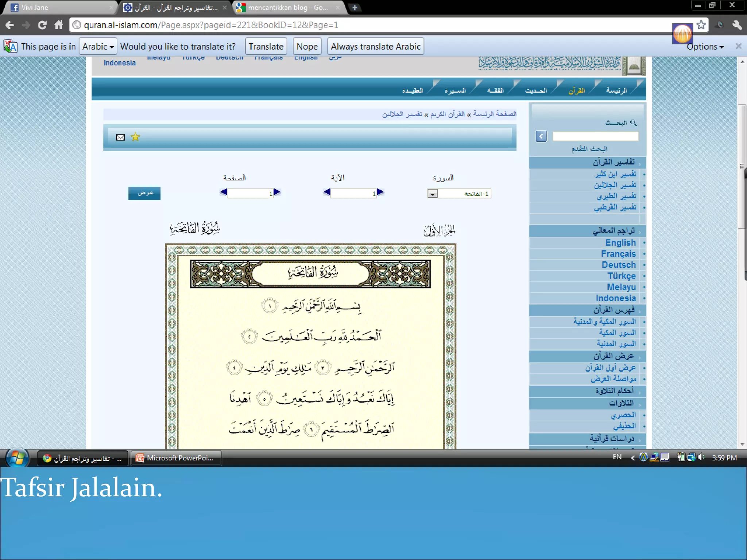Click the search submit arrow button in sidebar
This screenshot has height=560, width=747.
coord(541,136)
